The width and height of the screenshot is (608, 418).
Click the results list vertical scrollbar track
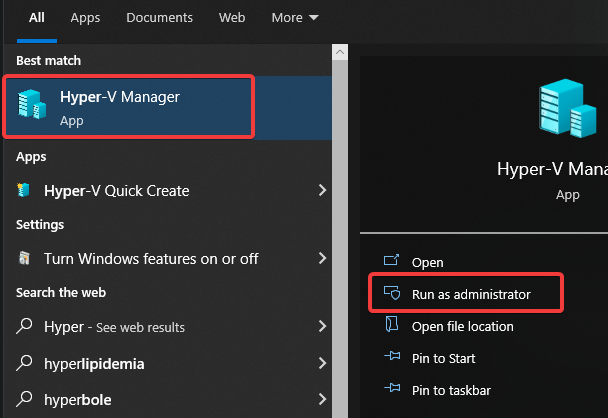click(x=340, y=238)
